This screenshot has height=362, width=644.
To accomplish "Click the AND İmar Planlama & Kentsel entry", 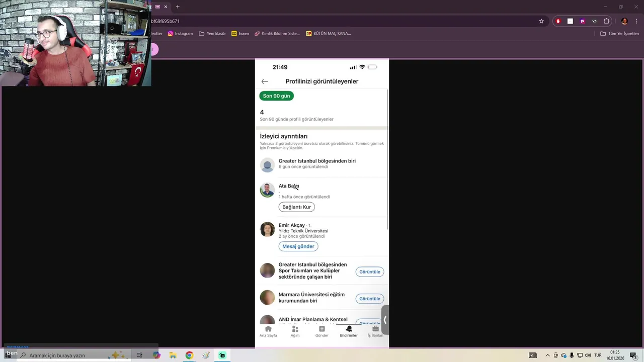I will pos(313,320).
